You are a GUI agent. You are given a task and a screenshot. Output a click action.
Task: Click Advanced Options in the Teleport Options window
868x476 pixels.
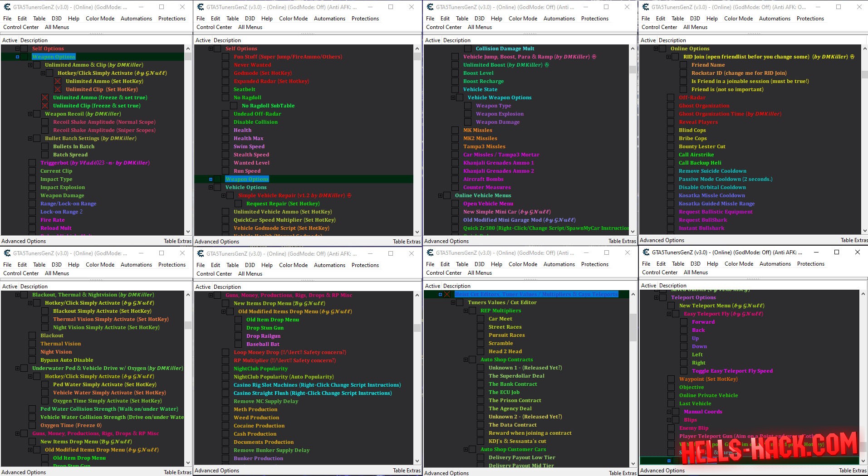click(x=662, y=470)
